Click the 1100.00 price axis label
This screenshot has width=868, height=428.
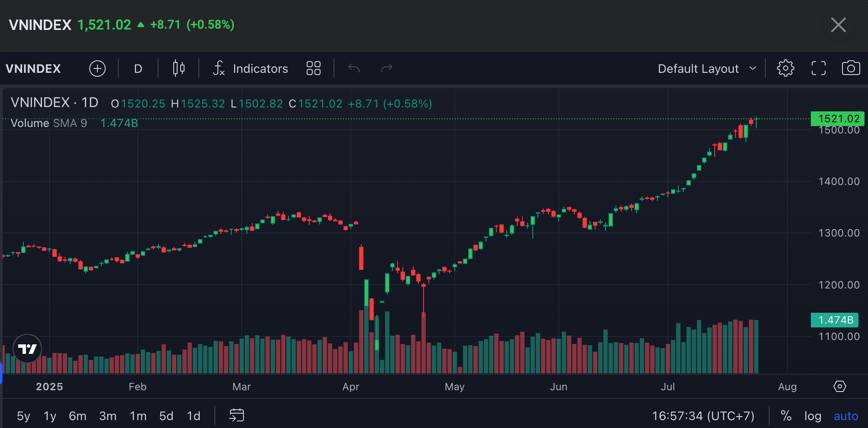coord(839,336)
